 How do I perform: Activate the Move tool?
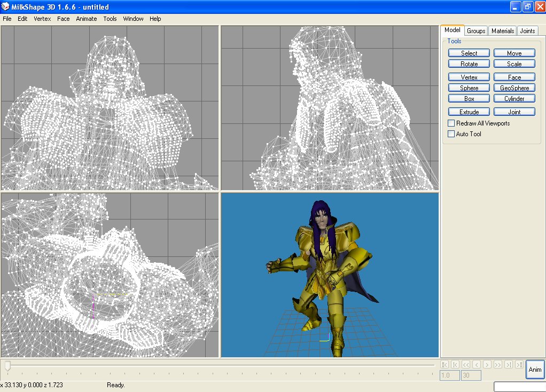pos(514,53)
